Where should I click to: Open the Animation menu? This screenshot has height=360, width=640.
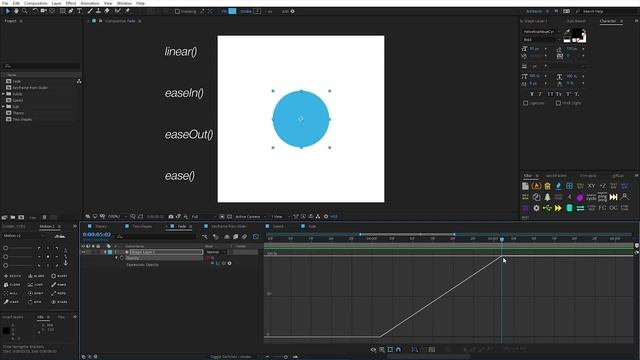[90, 3]
